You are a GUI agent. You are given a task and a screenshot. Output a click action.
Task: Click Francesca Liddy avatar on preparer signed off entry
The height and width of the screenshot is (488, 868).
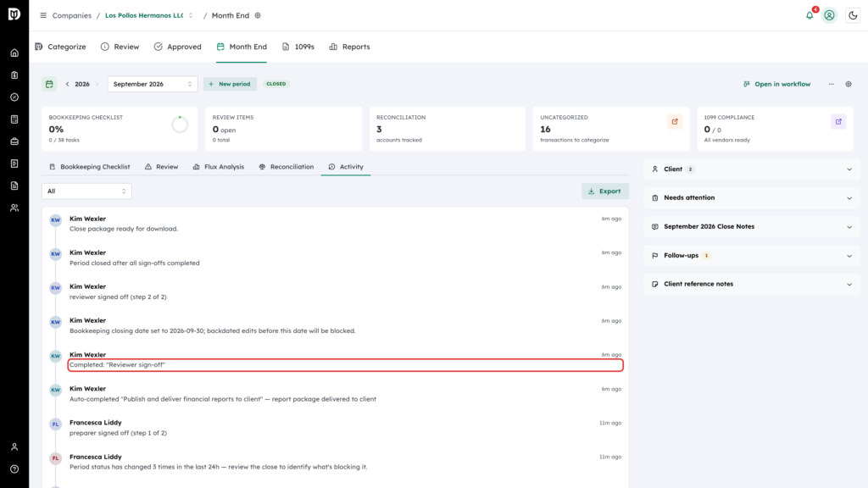click(x=55, y=424)
